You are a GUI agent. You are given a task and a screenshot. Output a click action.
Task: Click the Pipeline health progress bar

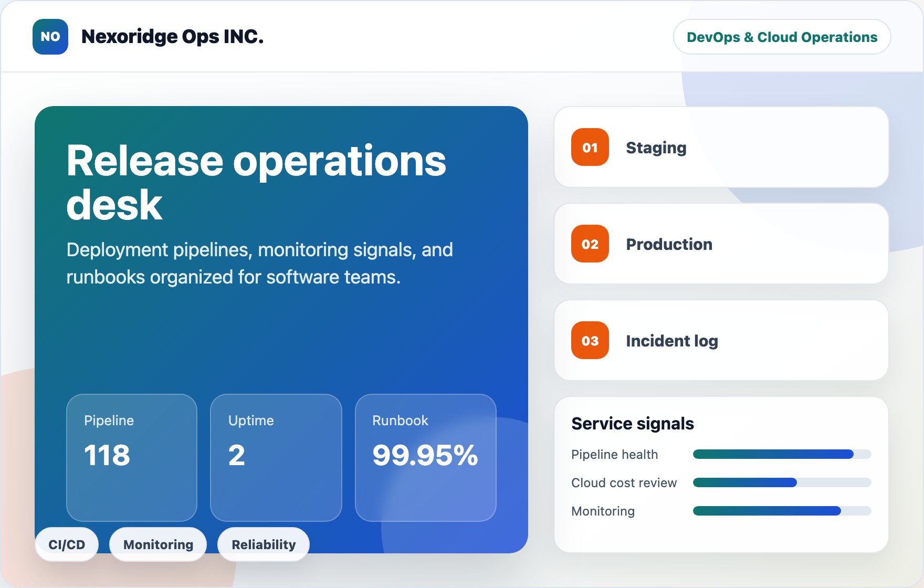(782, 454)
